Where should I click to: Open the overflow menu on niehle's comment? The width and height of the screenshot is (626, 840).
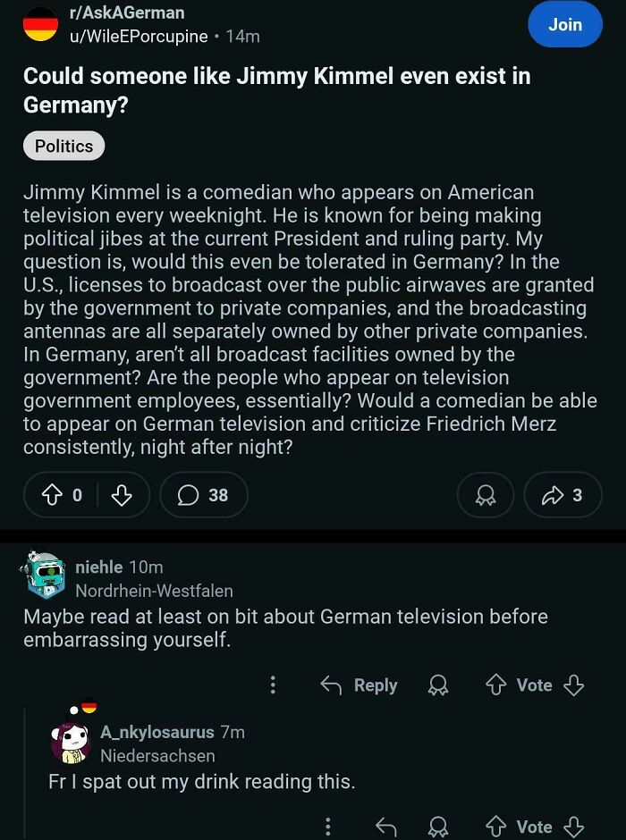point(273,685)
